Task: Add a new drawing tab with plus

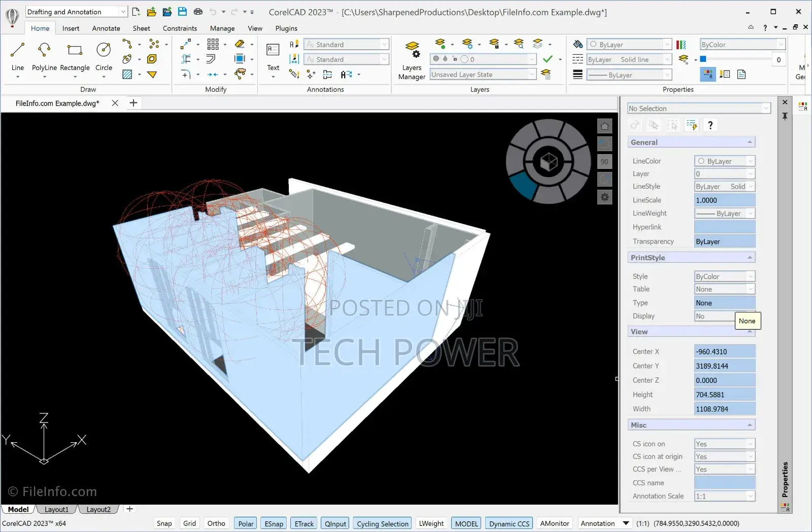Action: [x=133, y=103]
